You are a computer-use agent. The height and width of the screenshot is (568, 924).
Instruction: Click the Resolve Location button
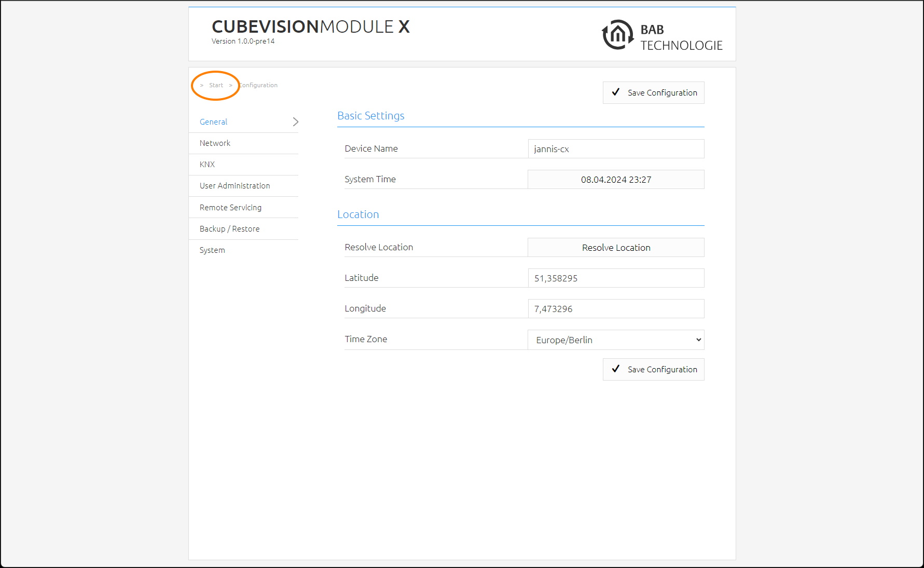[x=616, y=248]
